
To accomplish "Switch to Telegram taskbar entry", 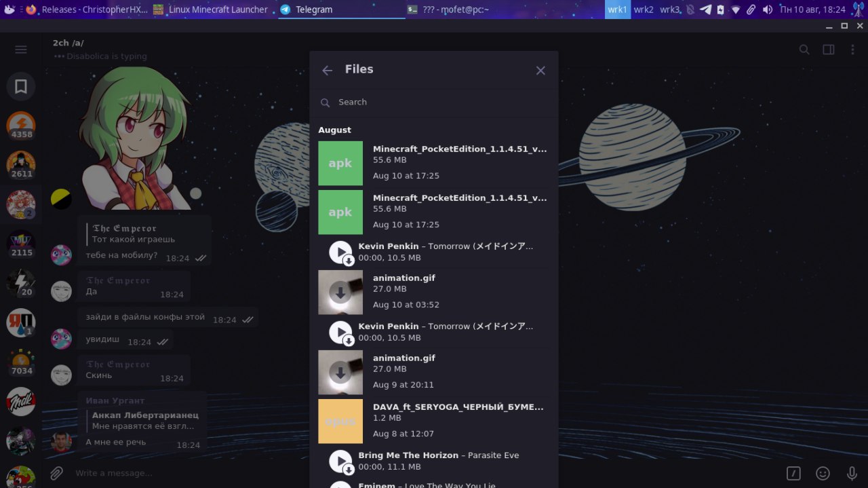I will [341, 10].
